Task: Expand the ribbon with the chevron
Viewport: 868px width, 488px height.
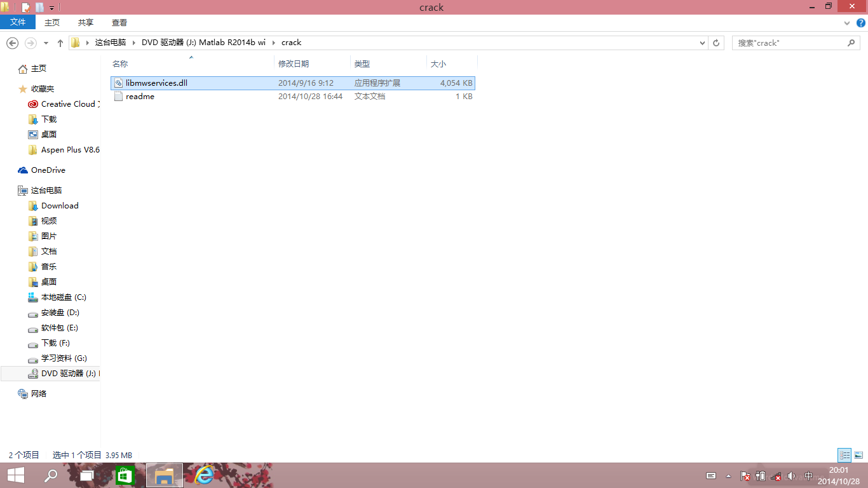Action: pyautogui.click(x=847, y=23)
